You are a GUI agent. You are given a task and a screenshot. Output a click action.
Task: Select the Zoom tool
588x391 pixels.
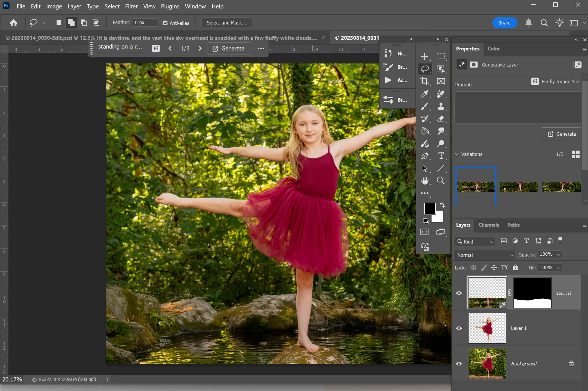click(x=441, y=181)
